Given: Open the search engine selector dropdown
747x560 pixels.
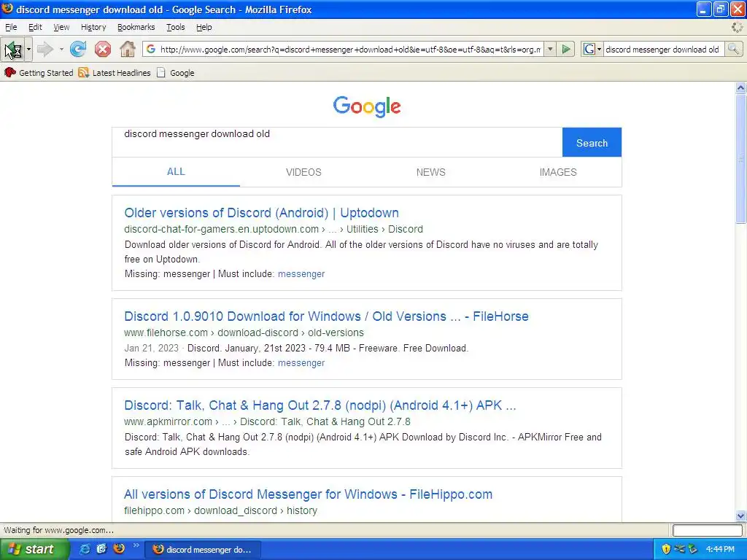Looking at the screenshot, I should tap(592, 49).
